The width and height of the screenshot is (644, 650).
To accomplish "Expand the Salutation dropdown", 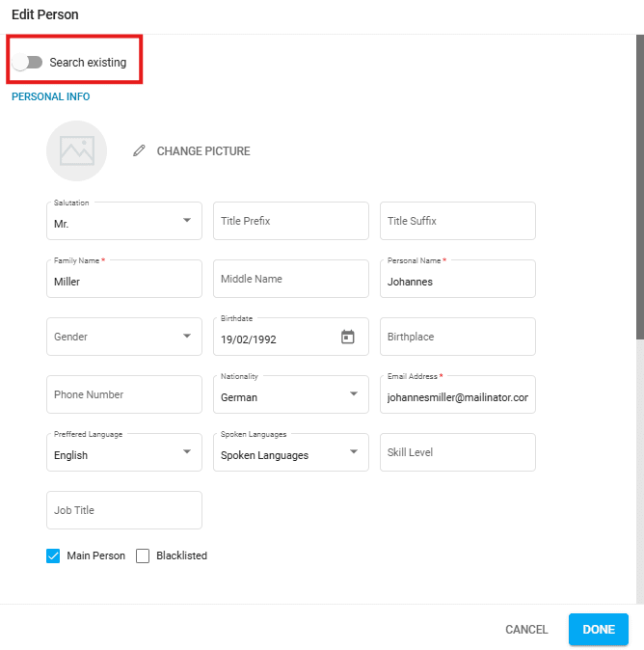I will point(186,221).
